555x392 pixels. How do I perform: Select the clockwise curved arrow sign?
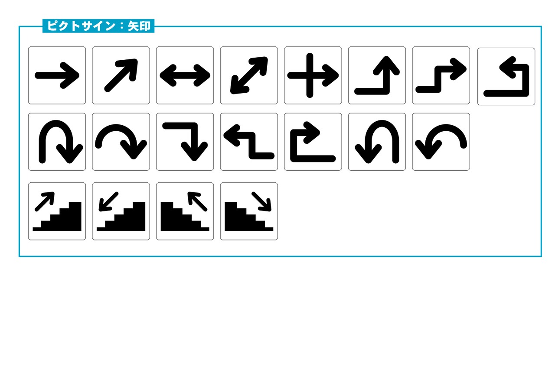click(x=121, y=142)
